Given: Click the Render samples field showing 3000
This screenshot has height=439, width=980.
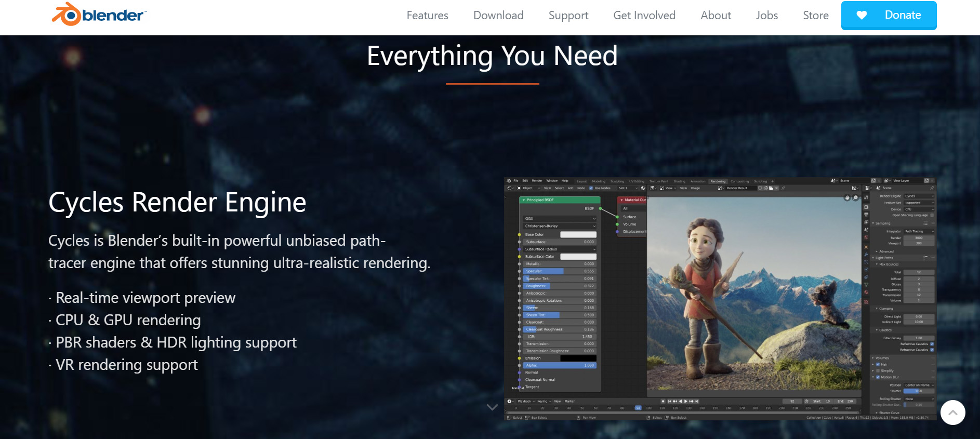Looking at the screenshot, I should pyautogui.click(x=919, y=238).
